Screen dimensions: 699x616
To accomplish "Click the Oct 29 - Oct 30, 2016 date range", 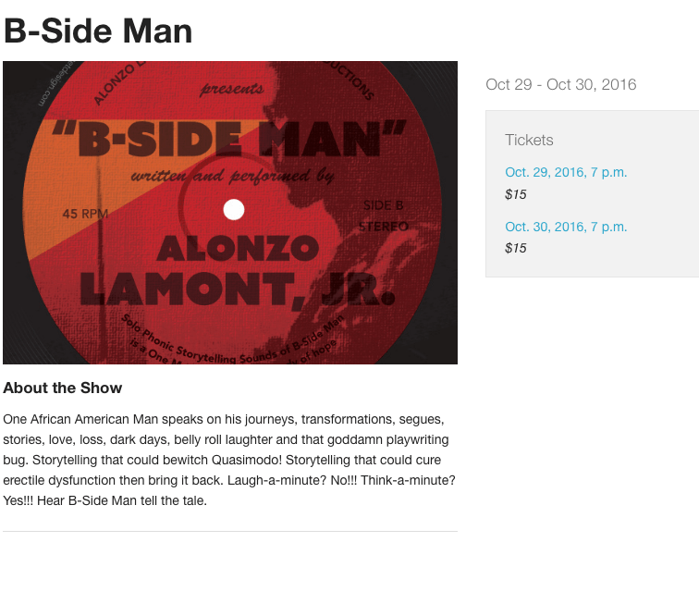I will click(561, 85).
